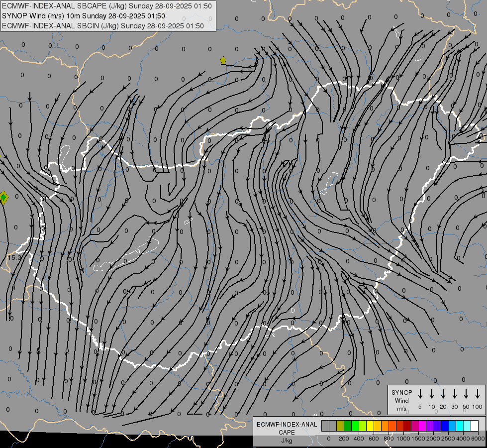Click the SYNOP Wind 10m title line
Viewport: 487px width, 448px height.
click(x=84, y=16)
